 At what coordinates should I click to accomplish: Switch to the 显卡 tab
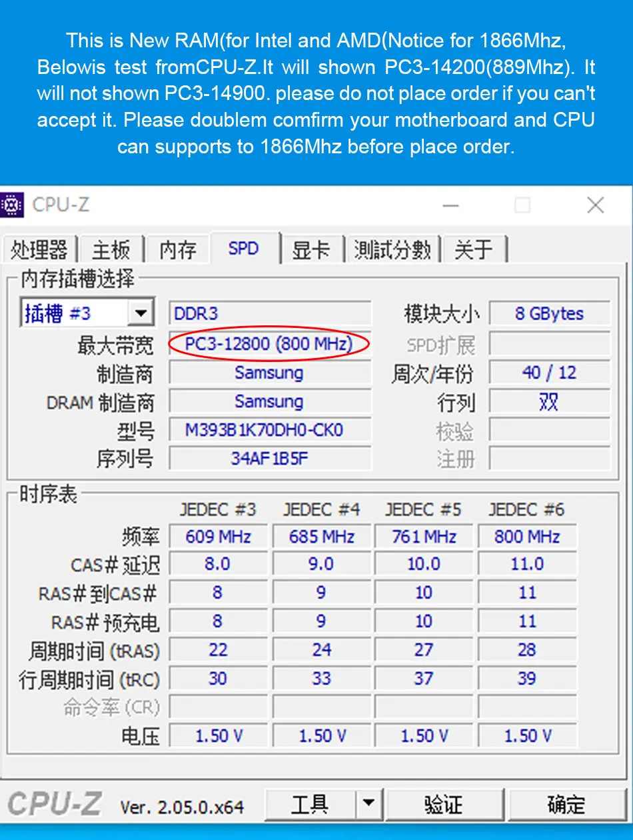click(311, 250)
